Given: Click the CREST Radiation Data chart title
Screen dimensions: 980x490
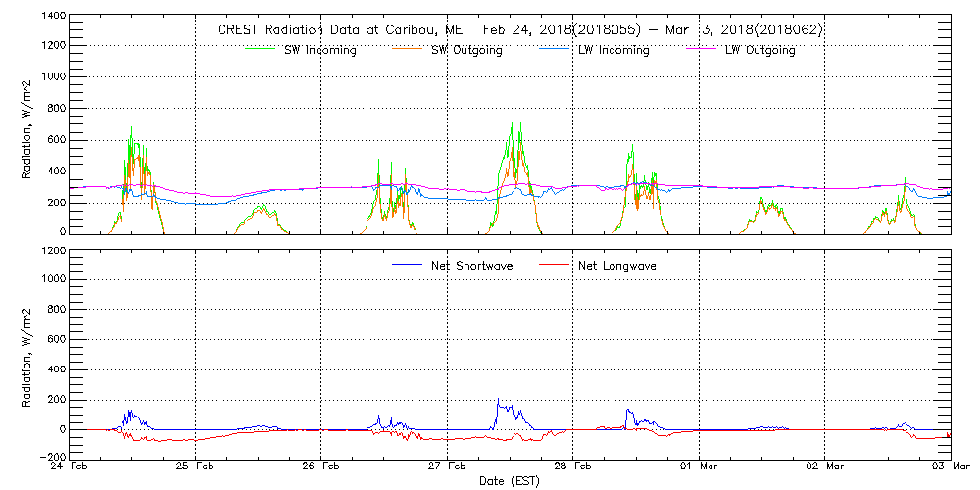Looking at the screenshot, I should pyautogui.click(x=519, y=30).
